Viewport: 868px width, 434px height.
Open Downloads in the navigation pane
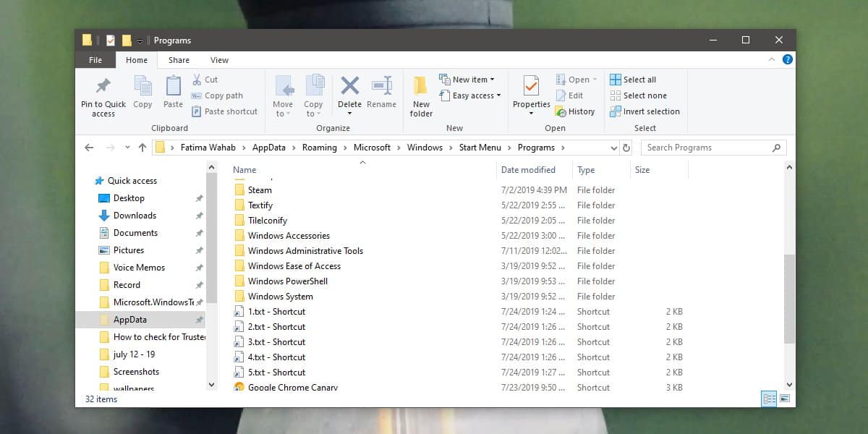(135, 216)
